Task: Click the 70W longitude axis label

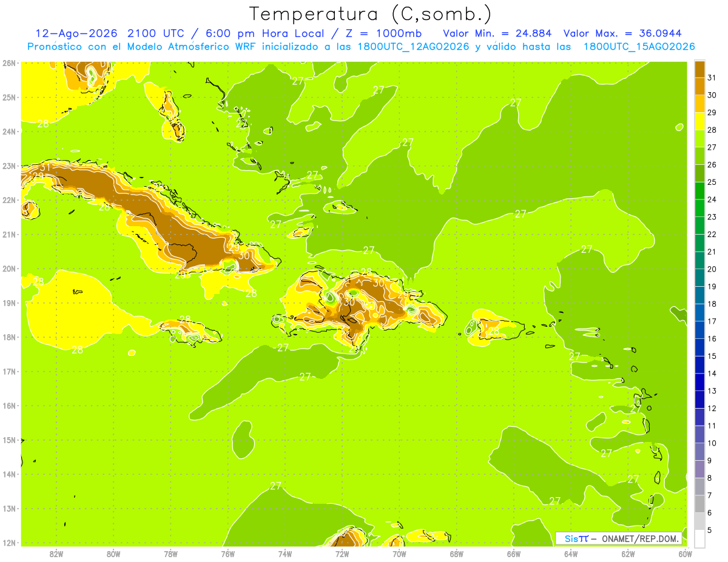Action: point(399,554)
